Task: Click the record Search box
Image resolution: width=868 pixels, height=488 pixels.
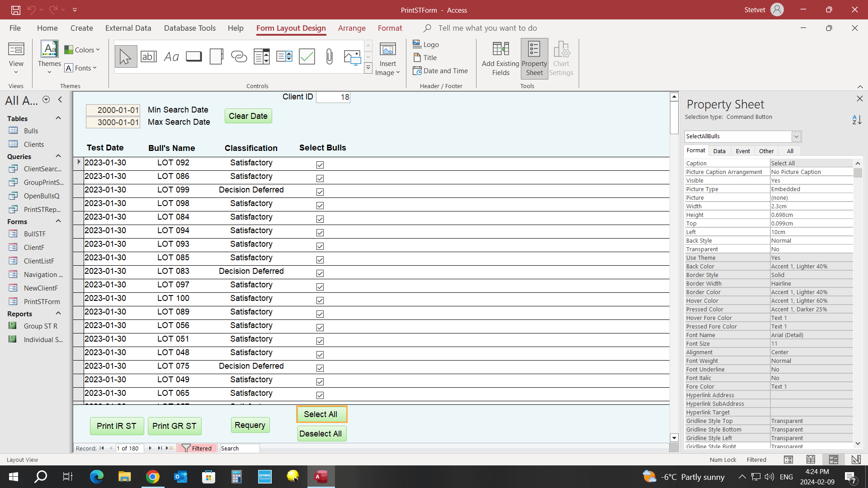Action: point(240,448)
